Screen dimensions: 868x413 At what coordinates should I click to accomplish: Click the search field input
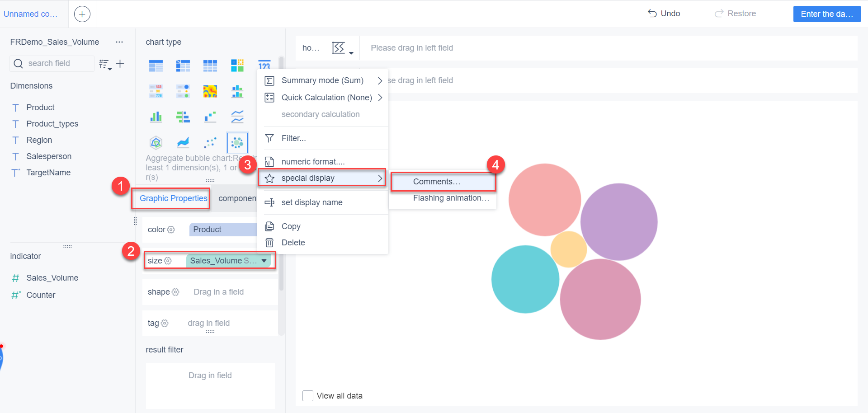(x=52, y=63)
